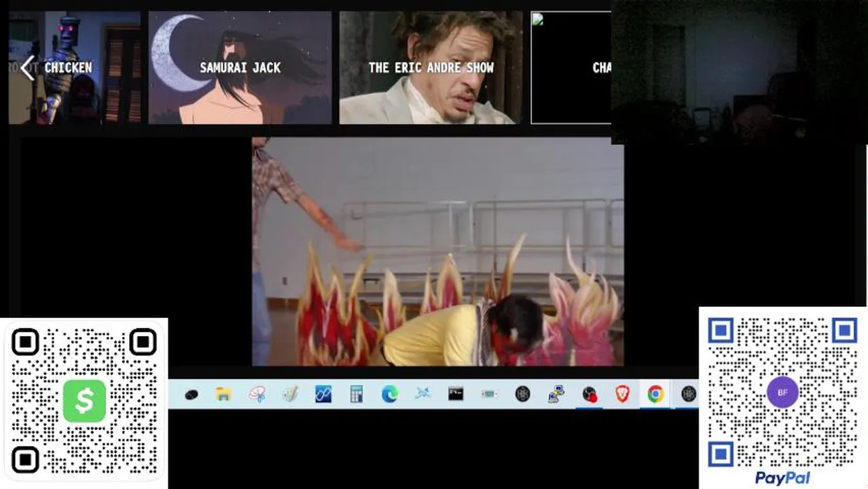Click the playing video with the flame props

coord(437,251)
